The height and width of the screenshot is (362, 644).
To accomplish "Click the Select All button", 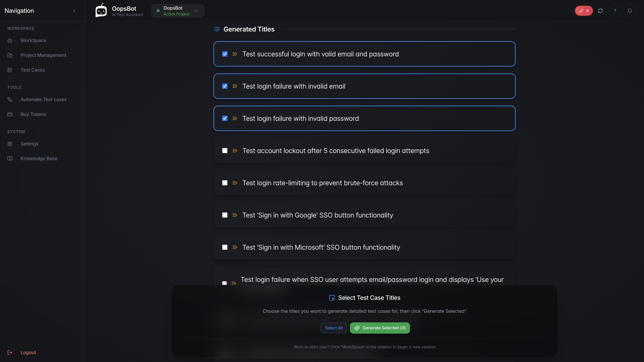I will point(334,328).
